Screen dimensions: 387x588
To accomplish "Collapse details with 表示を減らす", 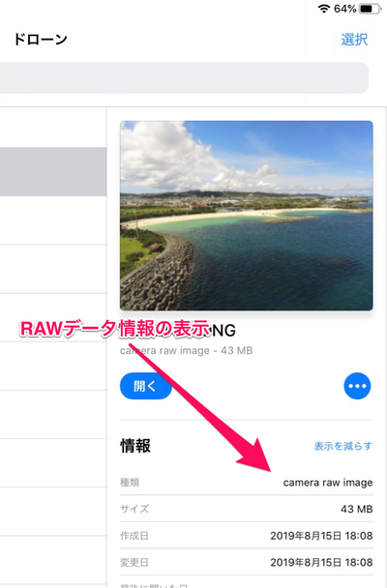I will click(343, 446).
